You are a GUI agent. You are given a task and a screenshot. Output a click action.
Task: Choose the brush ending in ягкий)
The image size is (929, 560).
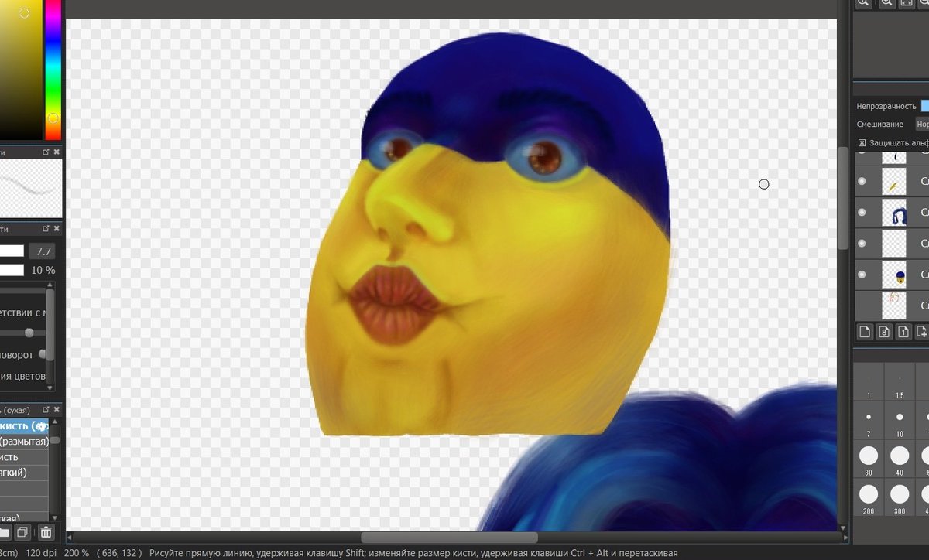[23, 472]
